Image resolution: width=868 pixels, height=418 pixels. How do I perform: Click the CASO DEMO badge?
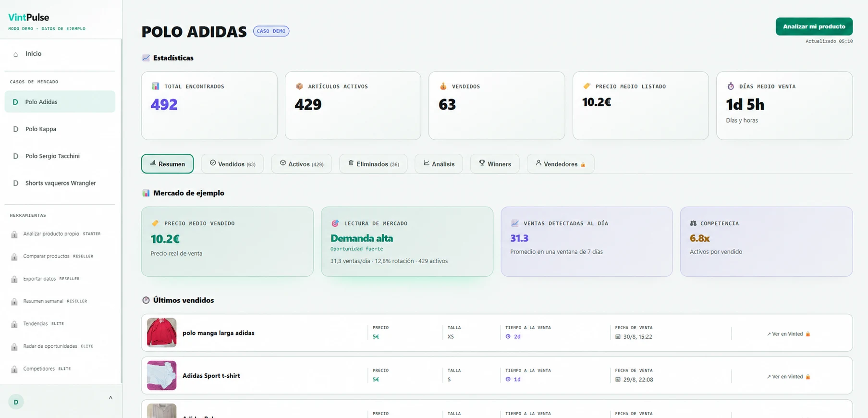(271, 31)
